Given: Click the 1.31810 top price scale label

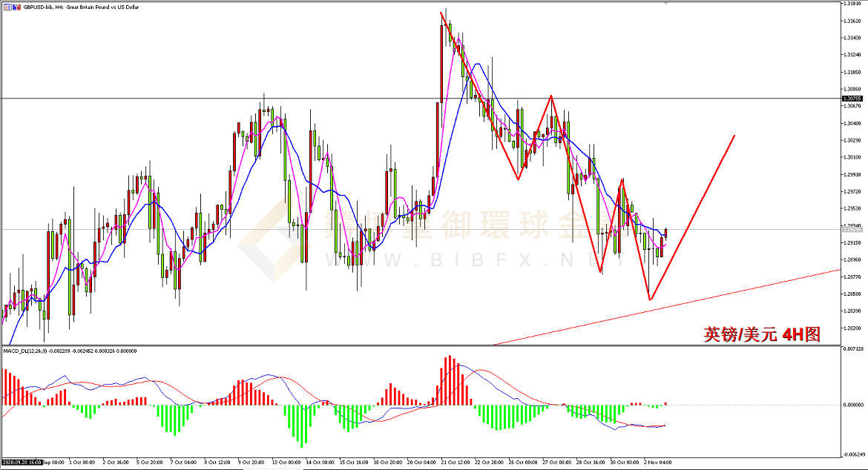Looking at the screenshot, I should (851, 4).
